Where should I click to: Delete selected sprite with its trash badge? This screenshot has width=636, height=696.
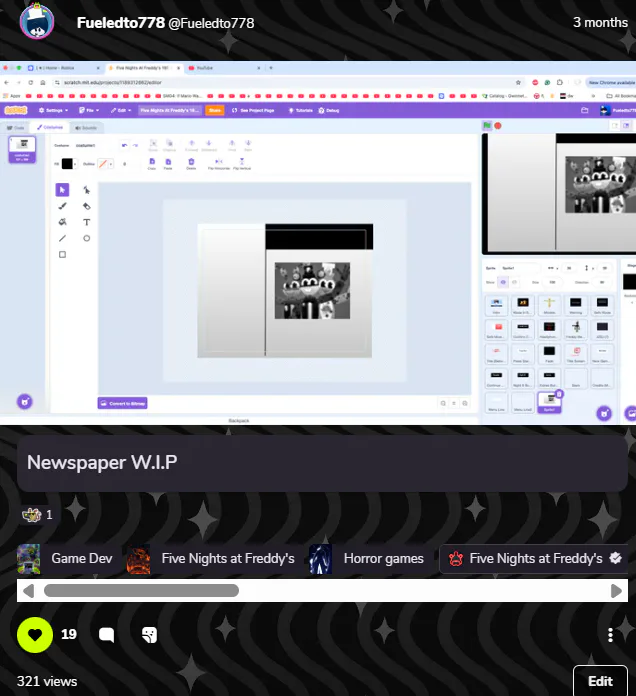tap(559, 394)
